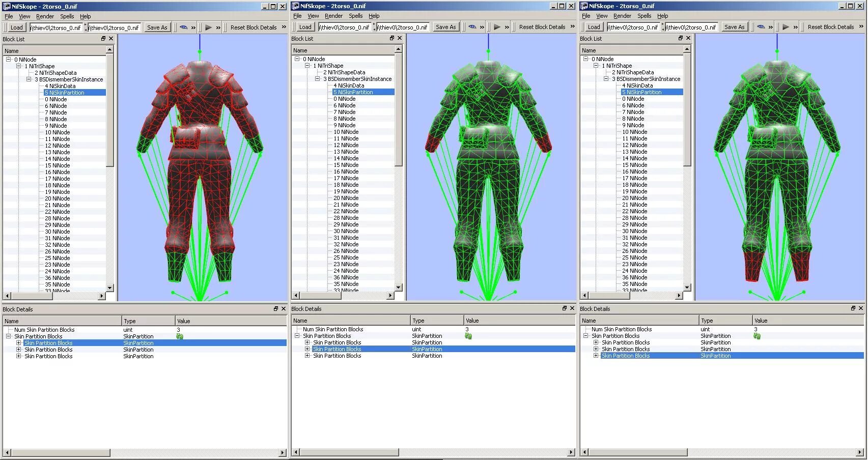Click Block List scroll-down arrow in left window
This screenshot has height=460, width=868.
tap(109, 287)
